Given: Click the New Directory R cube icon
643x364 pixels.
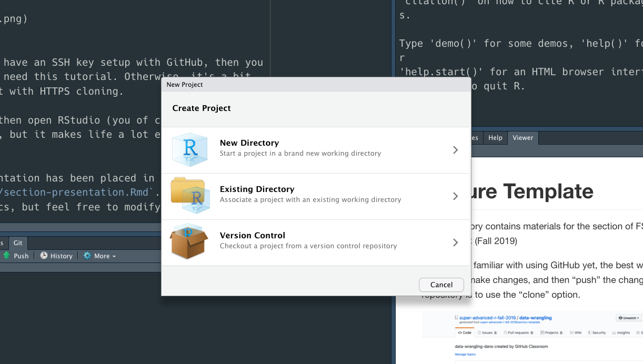Looking at the screenshot, I should pos(190,150).
